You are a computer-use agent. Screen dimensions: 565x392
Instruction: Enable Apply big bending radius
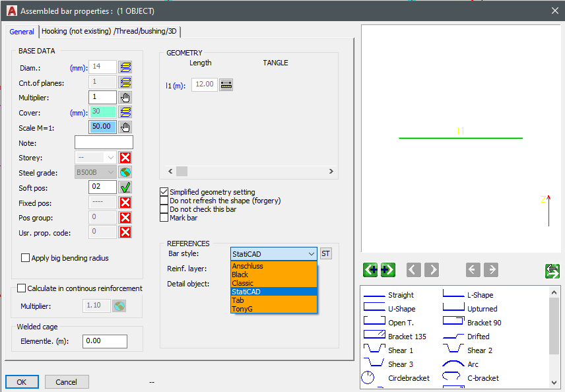tap(25, 258)
